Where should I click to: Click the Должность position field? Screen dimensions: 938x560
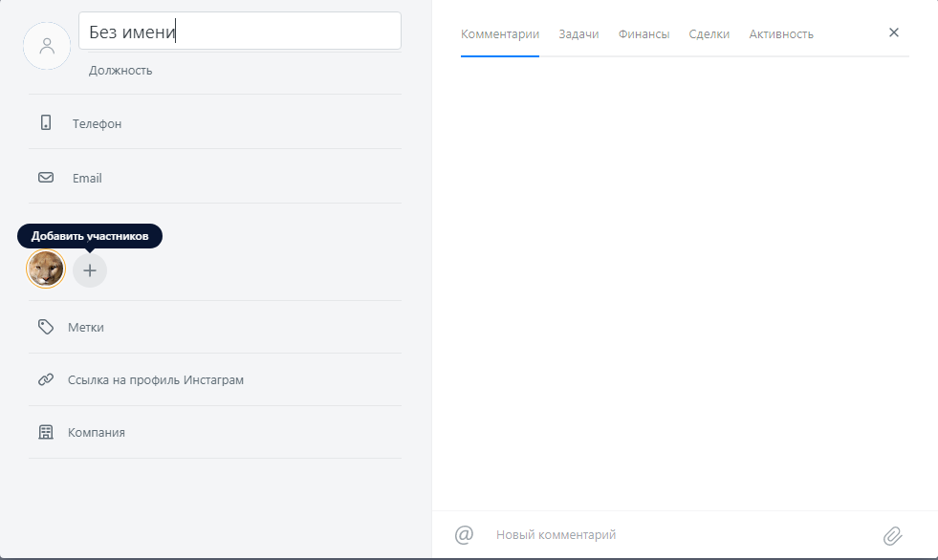tap(120, 71)
